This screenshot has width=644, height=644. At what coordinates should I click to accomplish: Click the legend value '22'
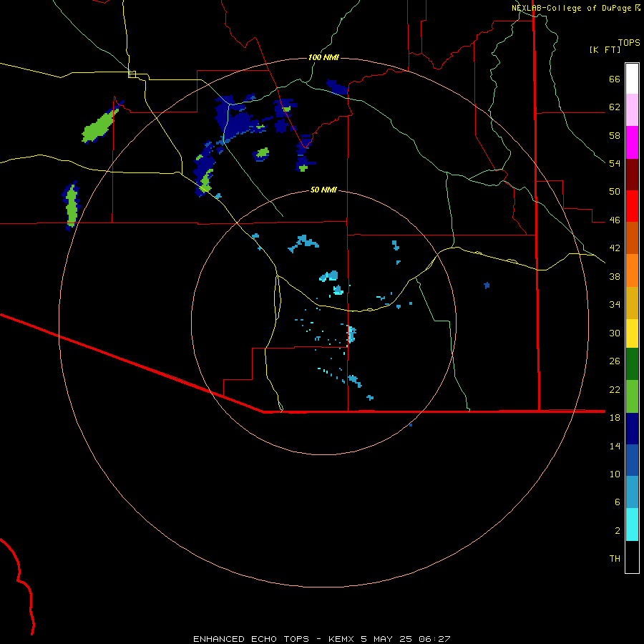coord(615,389)
